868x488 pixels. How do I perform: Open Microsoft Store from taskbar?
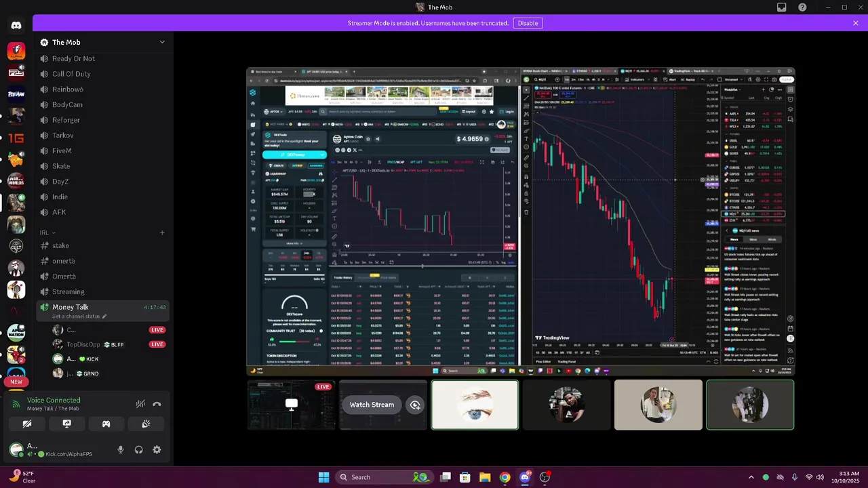pyautogui.click(x=465, y=477)
